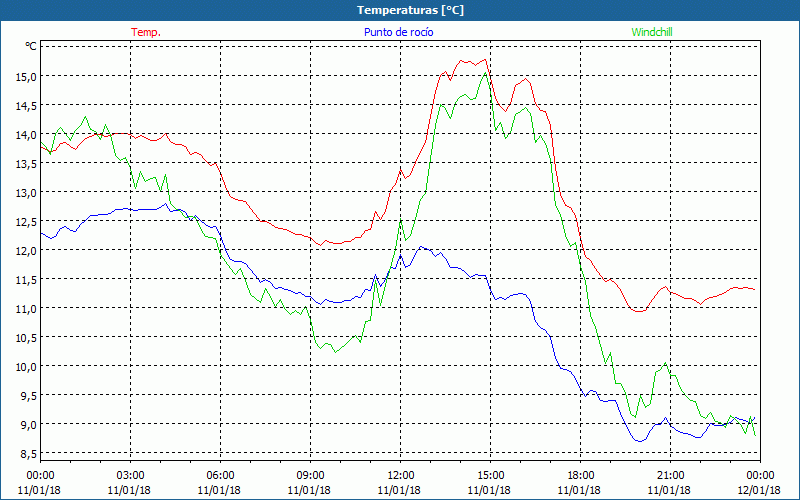Image resolution: width=800 pixels, height=500 pixels.
Task: Click the 03:00 time axis label
Action: click(131, 476)
